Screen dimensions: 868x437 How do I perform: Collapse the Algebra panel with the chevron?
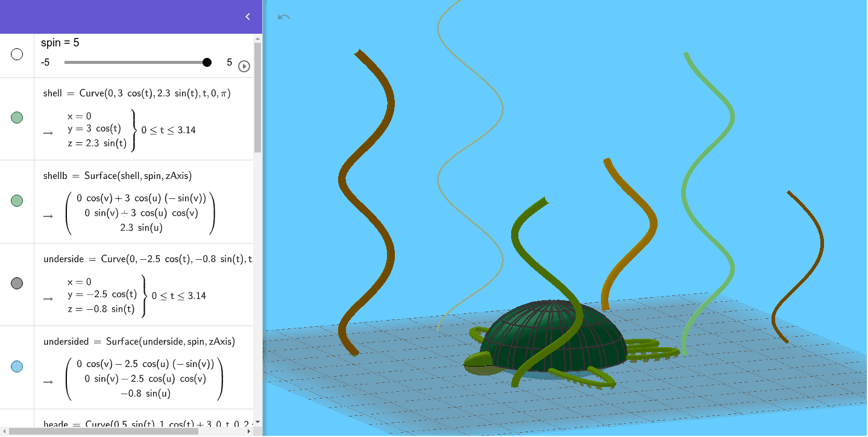(247, 16)
